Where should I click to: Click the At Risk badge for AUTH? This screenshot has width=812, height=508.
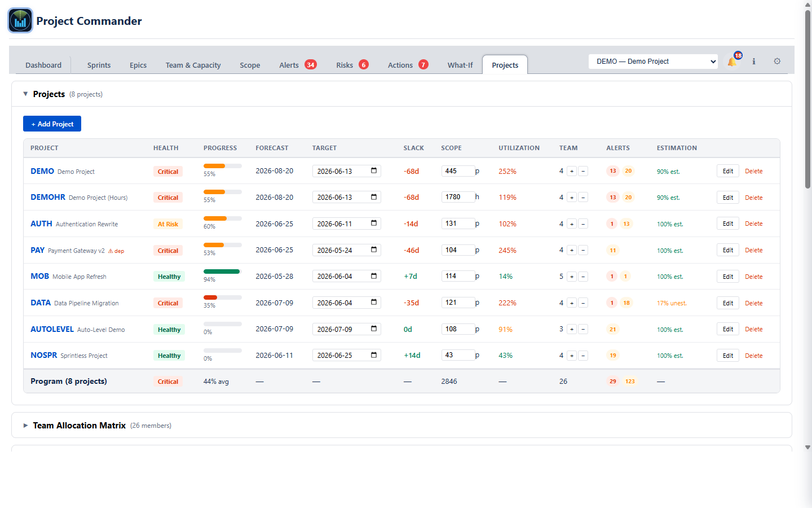(x=168, y=224)
